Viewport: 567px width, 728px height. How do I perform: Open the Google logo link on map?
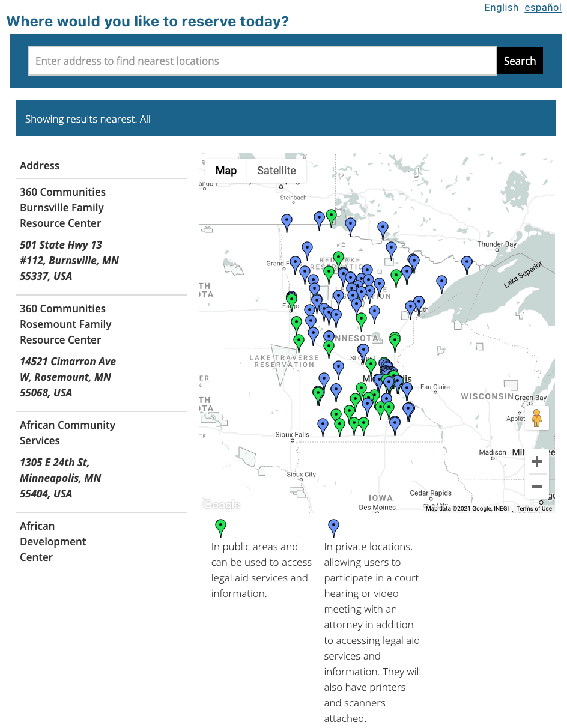point(222,505)
